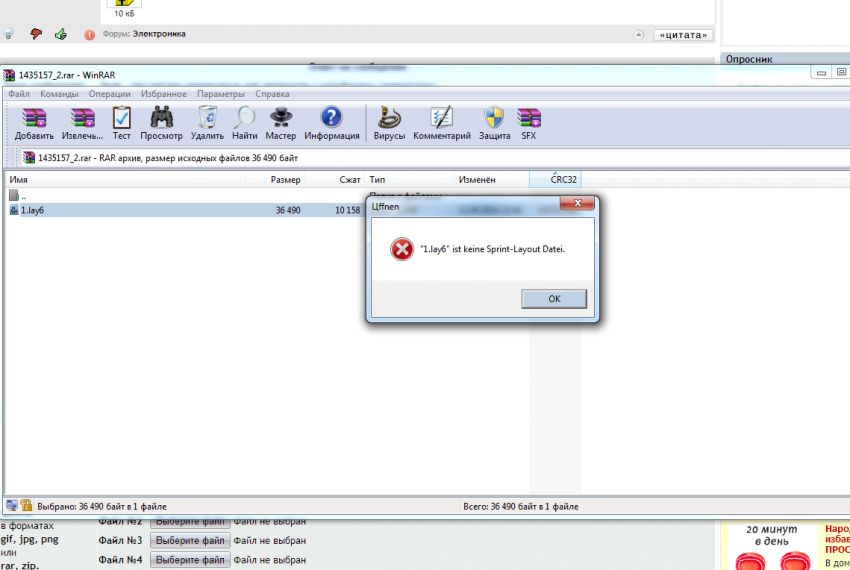850x570 pixels.
Task: Sort files by Размер column header
Action: [285, 179]
